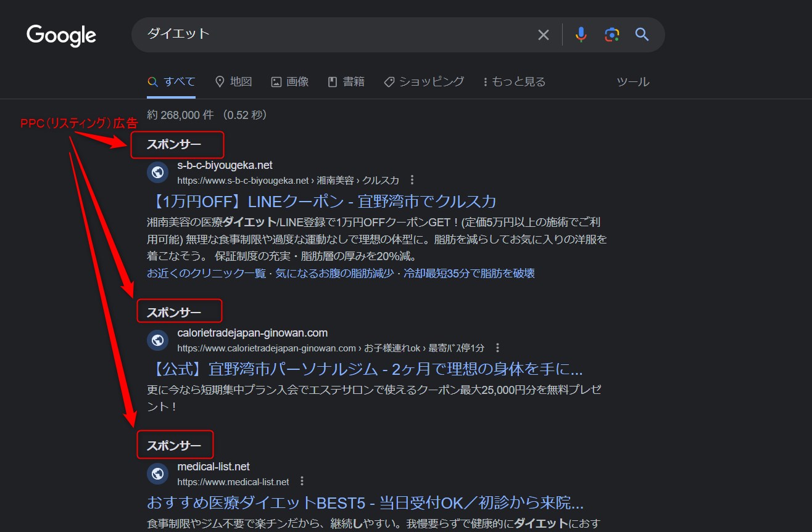This screenshot has width=812, height=532.
Task: Open the 【1万円OFF】LINEクーポン result title
Action: pyautogui.click(x=322, y=202)
